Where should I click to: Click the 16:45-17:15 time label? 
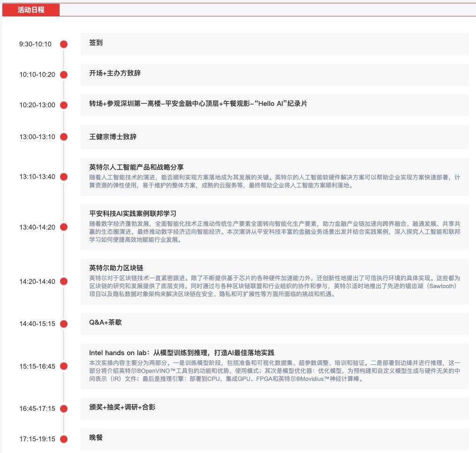38,409
